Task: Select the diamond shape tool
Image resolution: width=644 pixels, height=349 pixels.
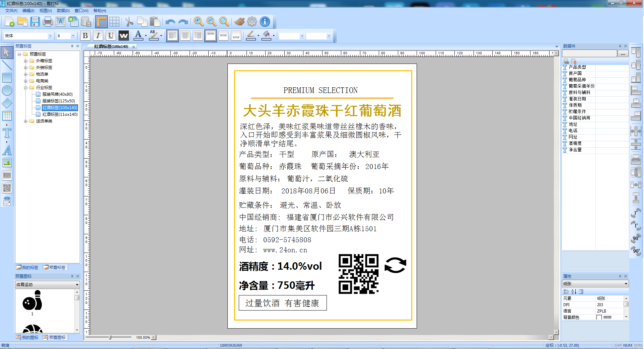Action: [7, 103]
